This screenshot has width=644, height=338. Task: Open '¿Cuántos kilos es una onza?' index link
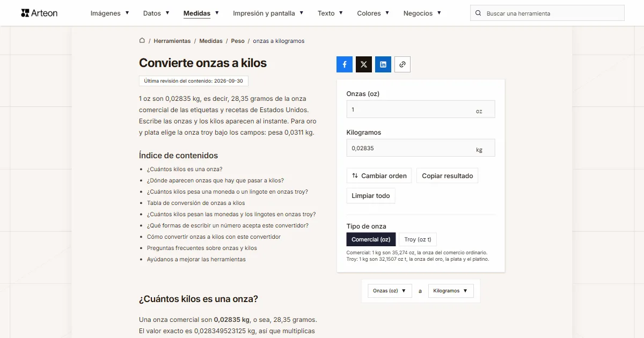pos(185,169)
